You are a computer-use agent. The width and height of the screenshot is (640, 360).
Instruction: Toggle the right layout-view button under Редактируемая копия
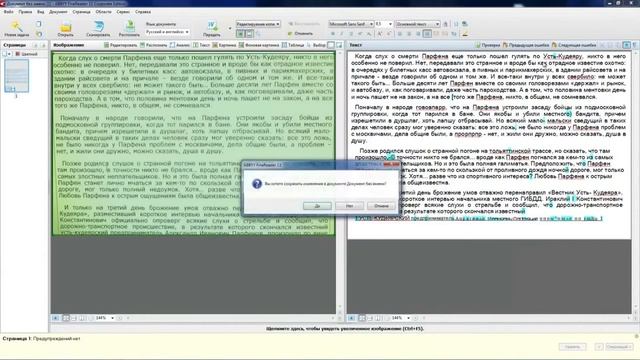[x=249, y=34]
